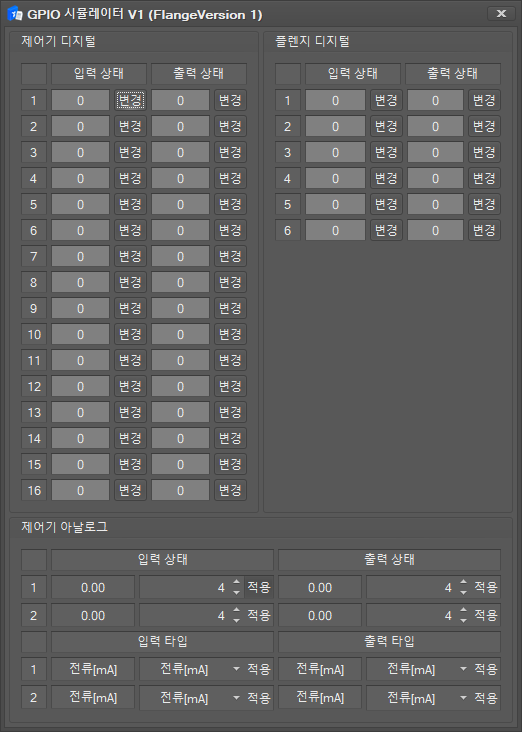Screen dimensions: 522x732
Task: Close the GPIO 시뮬레이터 window
Action: pyautogui.click(x=501, y=14)
